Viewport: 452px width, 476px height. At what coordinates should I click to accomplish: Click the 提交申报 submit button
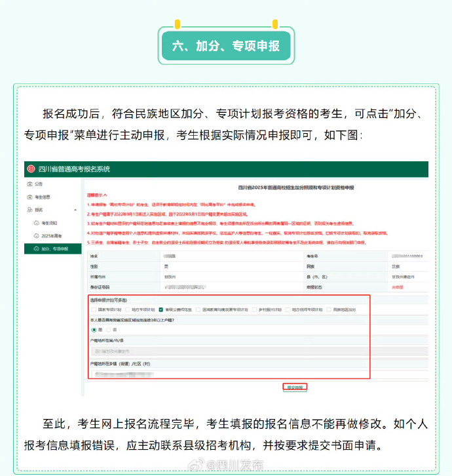(x=295, y=387)
